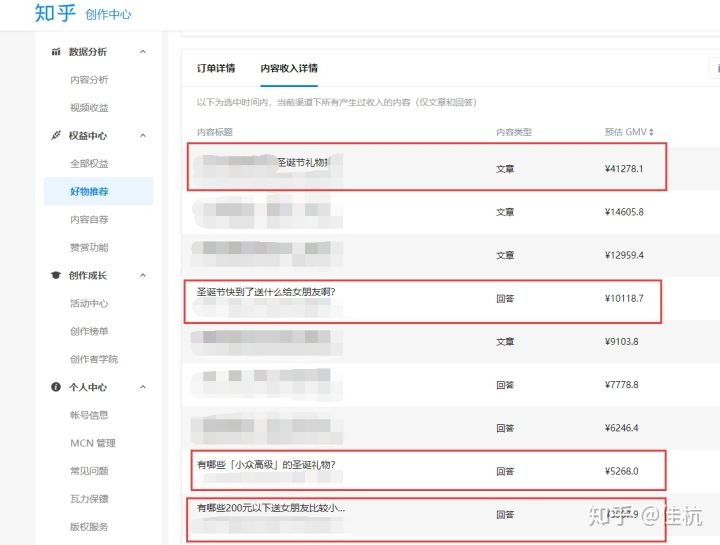Click the ¥6246.4 GMV value
720x545 pixels.
tap(622, 428)
